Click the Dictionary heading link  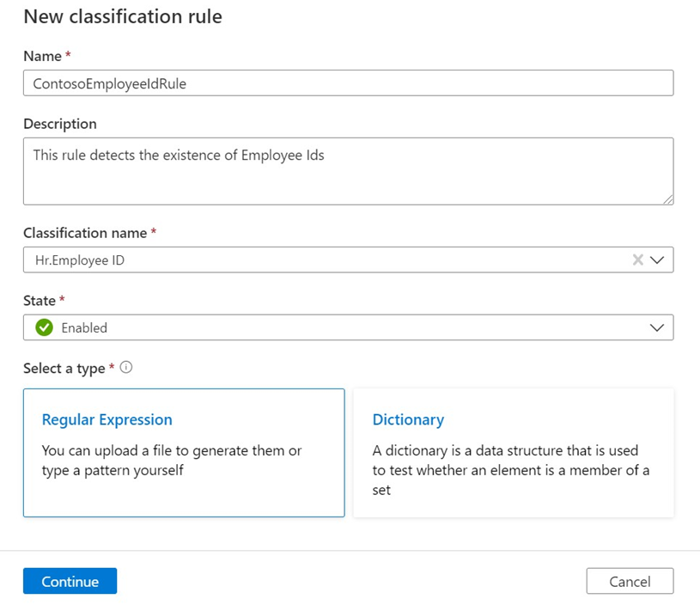(x=408, y=420)
